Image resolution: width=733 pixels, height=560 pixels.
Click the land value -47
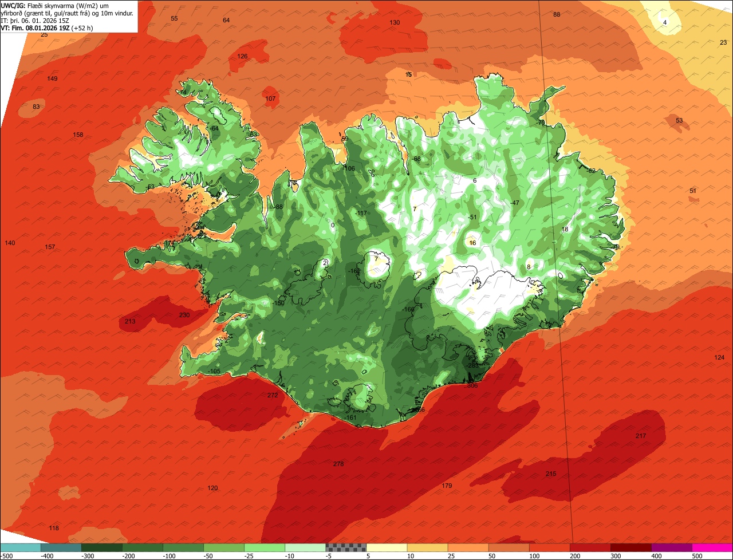pyautogui.click(x=514, y=203)
